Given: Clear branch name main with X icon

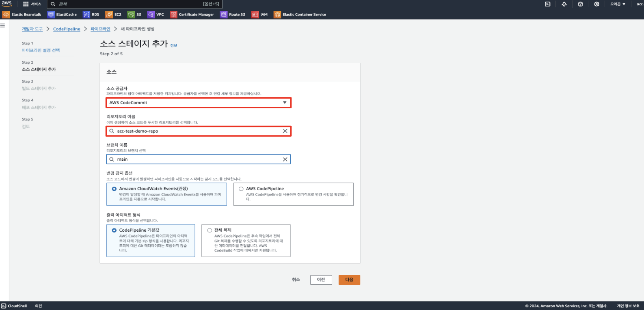Looking at the screenshot, I should (285, 159).
